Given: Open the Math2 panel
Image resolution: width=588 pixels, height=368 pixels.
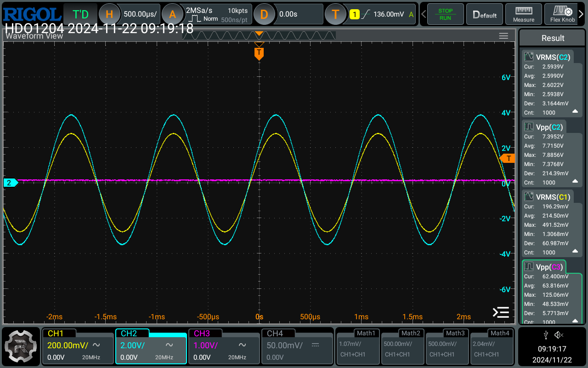Looking at the screenshot, I should click(403, 346).
